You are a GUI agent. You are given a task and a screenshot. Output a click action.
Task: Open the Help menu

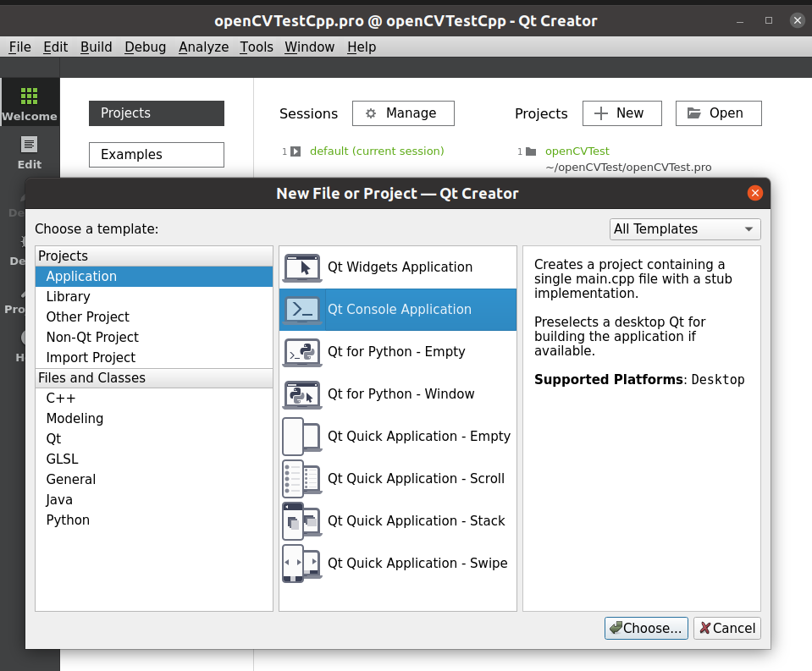point(362,47)
